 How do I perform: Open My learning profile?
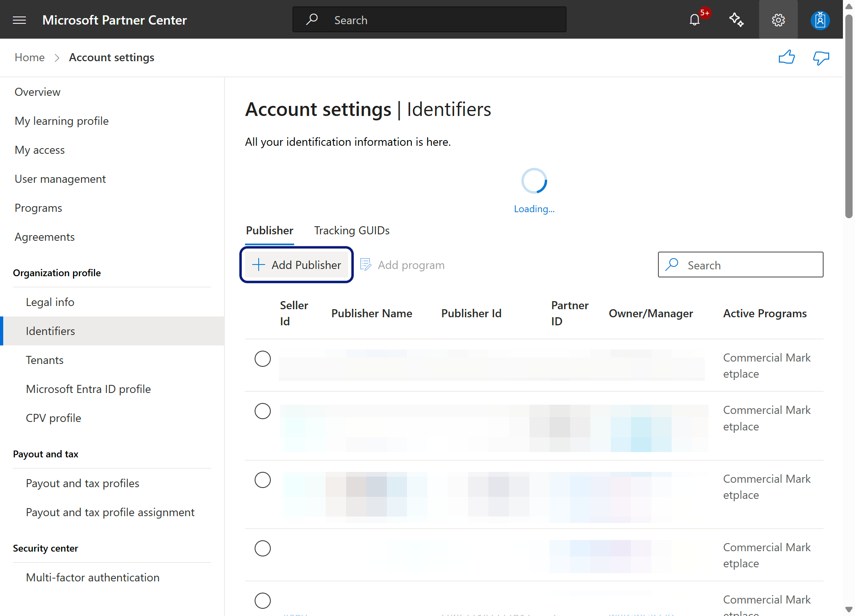[x=62, y=121]
